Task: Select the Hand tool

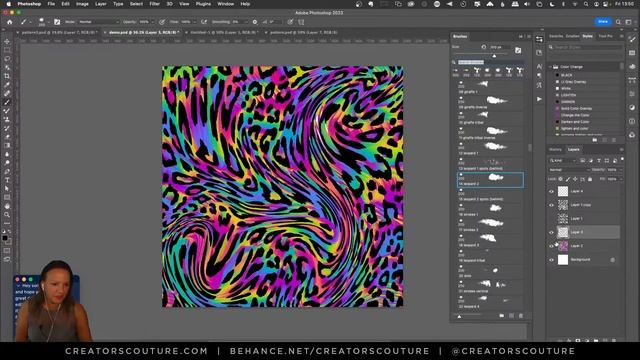Action: point(7,206)
